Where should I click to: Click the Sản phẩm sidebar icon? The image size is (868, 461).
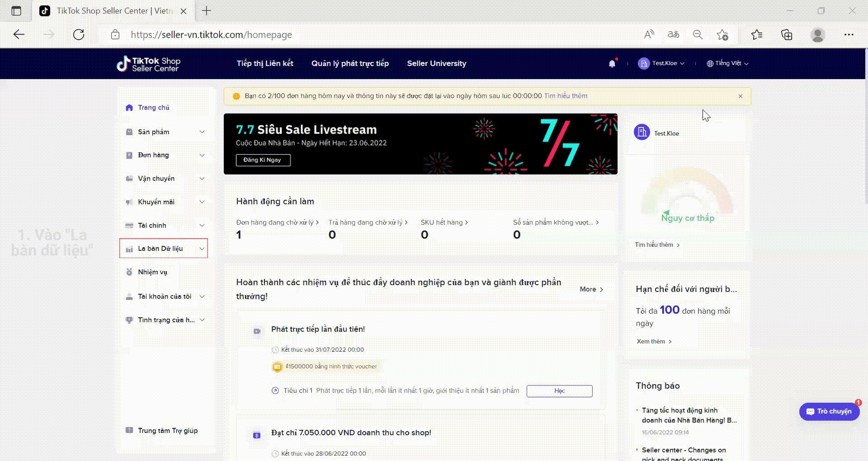click(x=129, y=132)
